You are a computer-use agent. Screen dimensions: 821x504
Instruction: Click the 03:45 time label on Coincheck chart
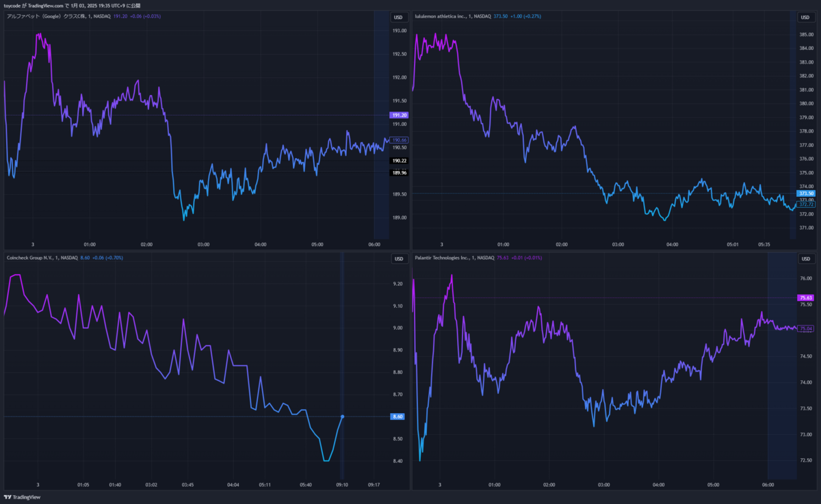187,485
